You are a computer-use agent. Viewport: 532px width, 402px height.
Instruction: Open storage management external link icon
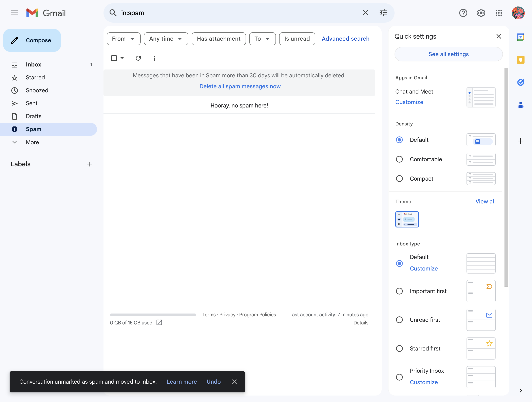(x=159, y=322)
